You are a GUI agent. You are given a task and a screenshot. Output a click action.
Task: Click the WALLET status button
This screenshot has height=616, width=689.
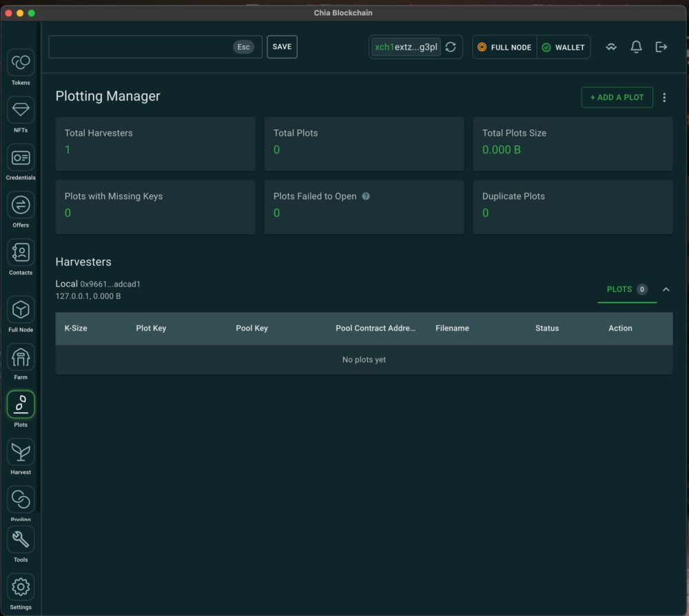tap(564, 47)
